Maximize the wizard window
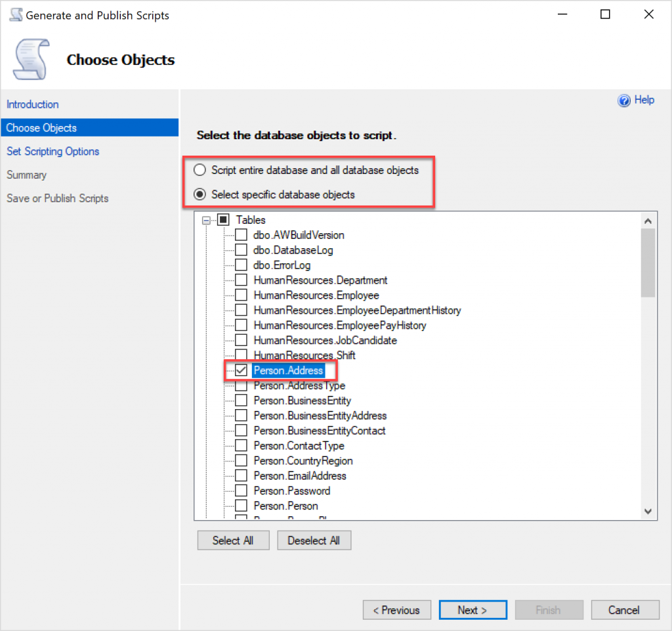The height and width of the screenshot is (631, 672). pos(605,14)
